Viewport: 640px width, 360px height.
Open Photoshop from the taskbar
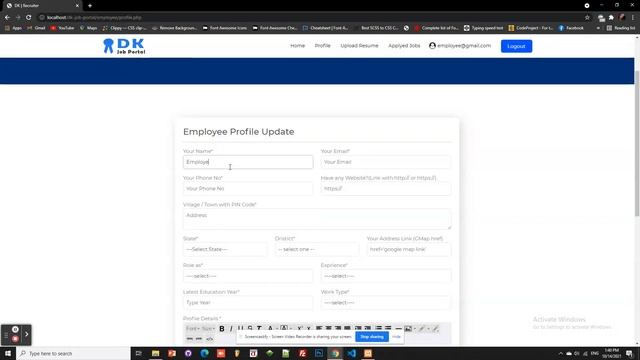pos(319,353)
